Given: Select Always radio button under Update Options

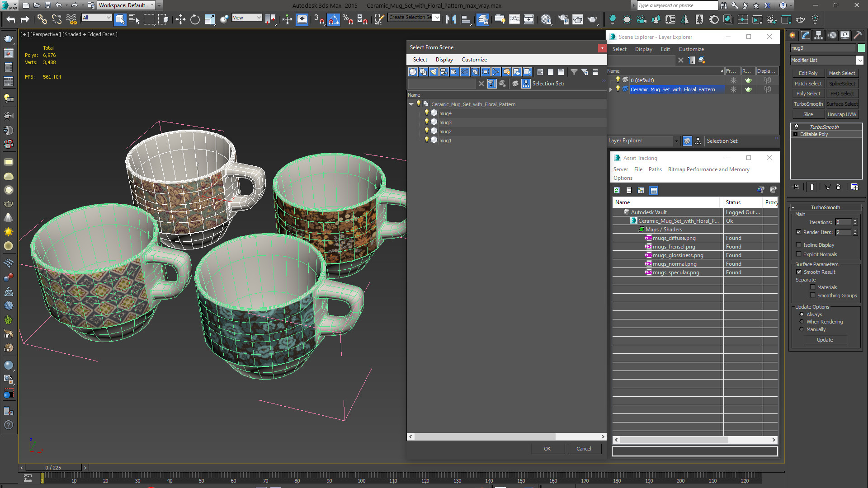Looking at the screenshot, I should (x=802, y=314).
